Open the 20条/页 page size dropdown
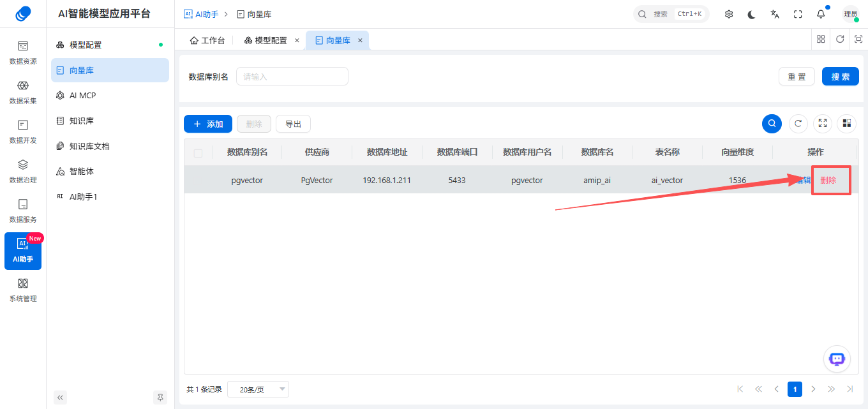868x409 pixels. 258,389
